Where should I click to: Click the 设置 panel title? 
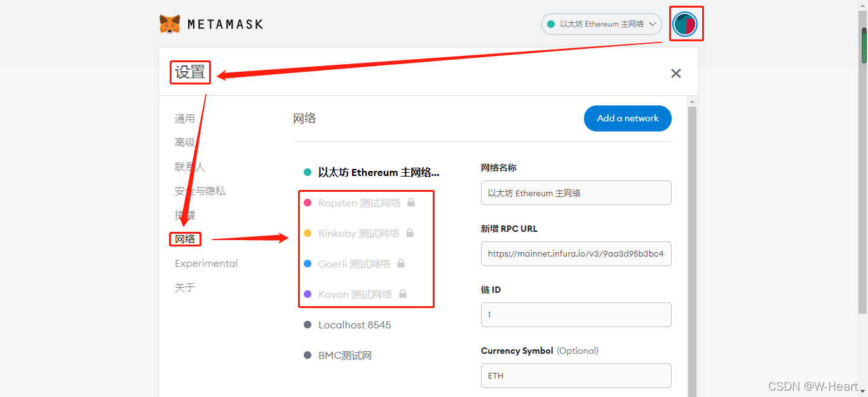[x=190, y=72]
